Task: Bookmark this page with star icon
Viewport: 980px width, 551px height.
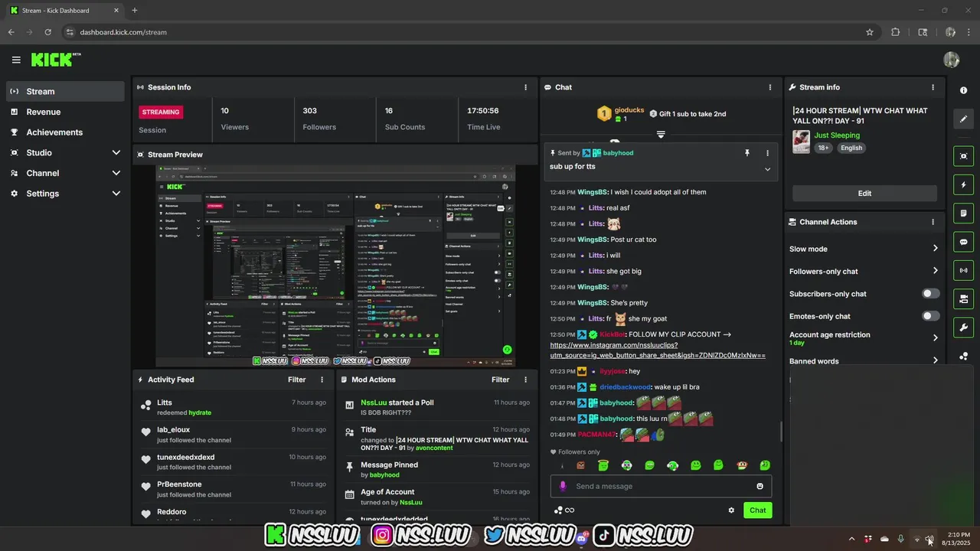Action: pyautogui.click(x=870, y=32)
